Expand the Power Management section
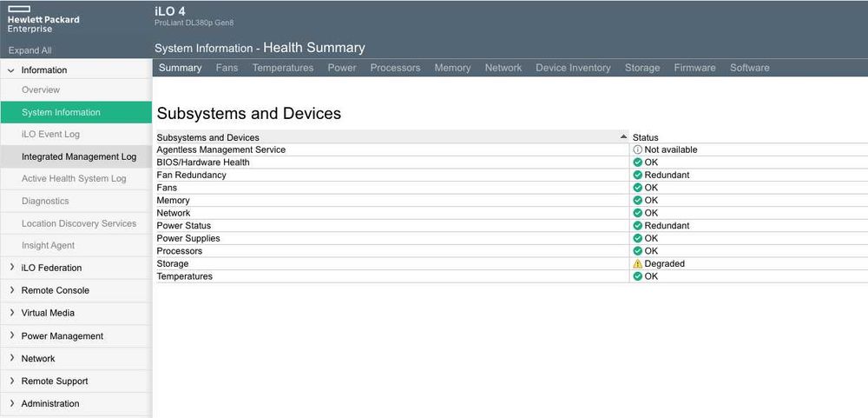The width and height of the screenshot is (868, 418). 11,335
